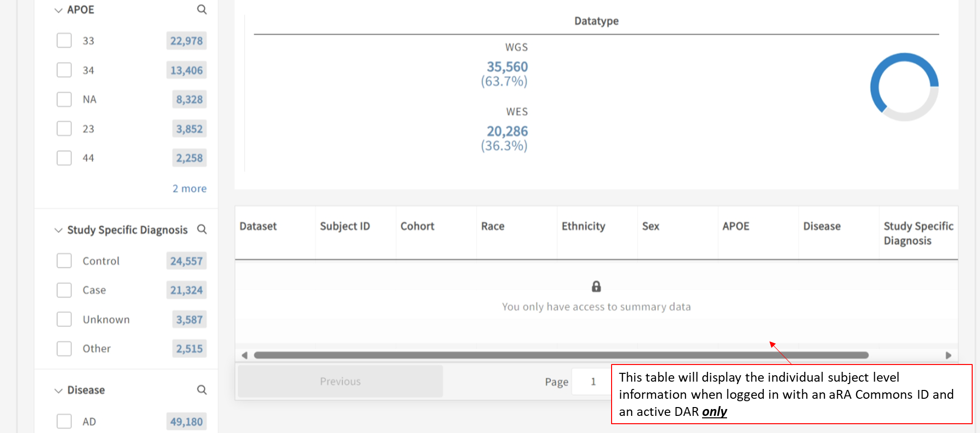Select the APOE 44 checkbox
The width and height of the screenshot is (980, 433).
(x=64, y=158)
